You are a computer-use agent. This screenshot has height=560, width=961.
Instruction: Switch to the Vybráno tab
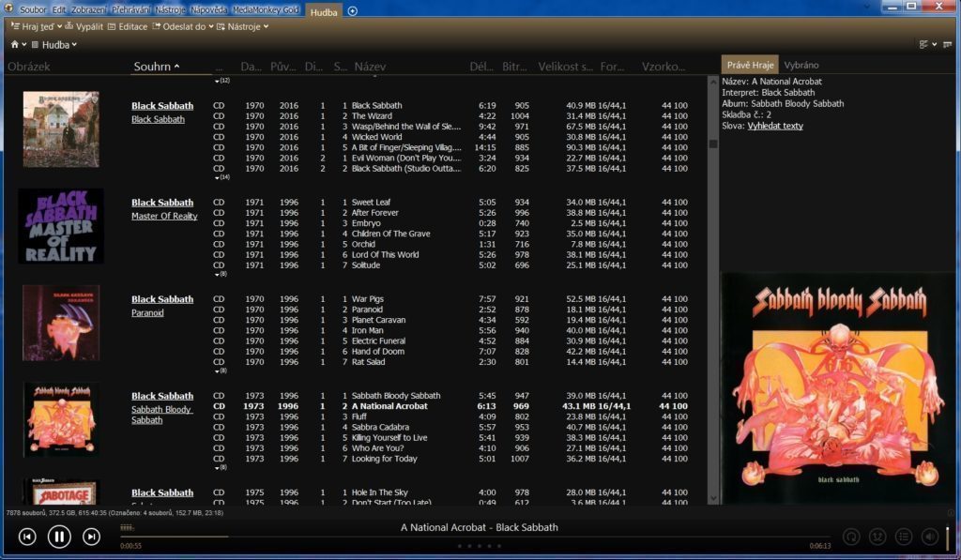pyautogui.click(x=801, y=65)
